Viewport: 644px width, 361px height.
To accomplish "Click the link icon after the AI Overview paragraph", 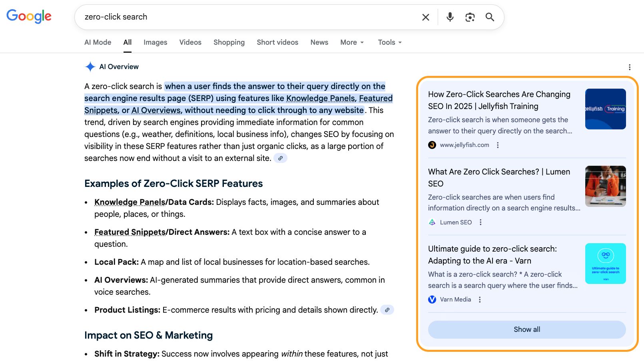I will 281,158.
